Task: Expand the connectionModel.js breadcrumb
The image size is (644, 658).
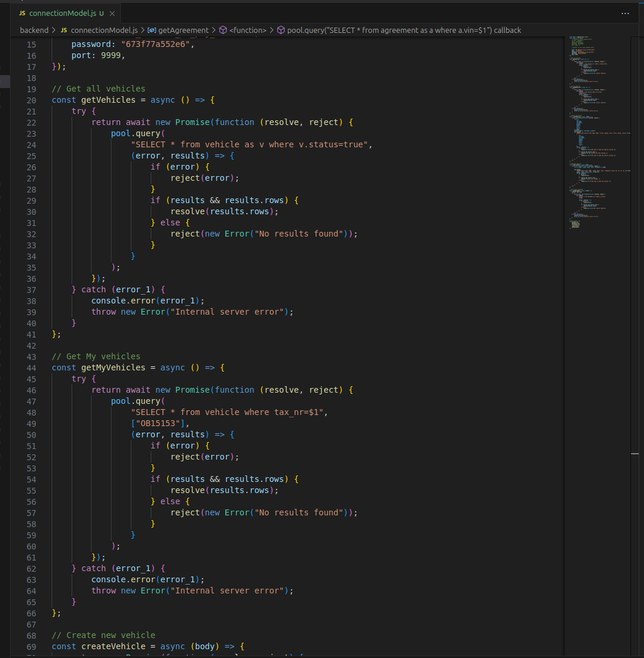Action: pyautogui.click(x=104, y=30)
